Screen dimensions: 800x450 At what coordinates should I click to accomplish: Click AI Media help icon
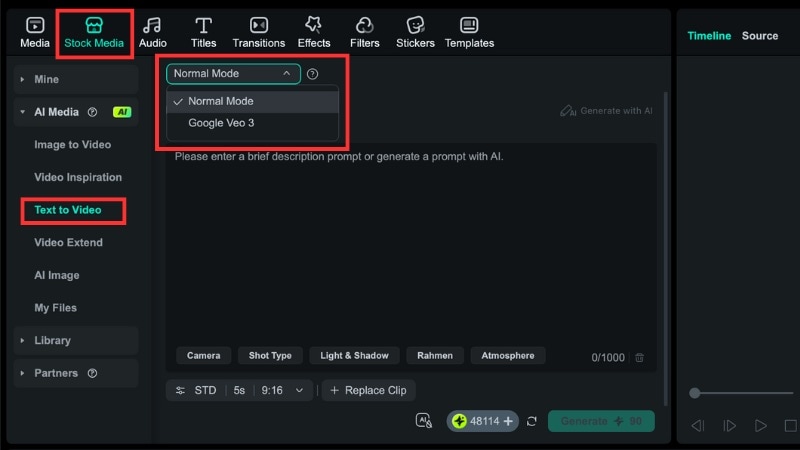click(x=92, y=112)
